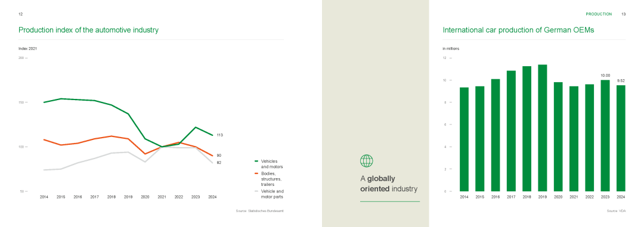Click the 2017 bar in car production chart
The width and height of the screenshot is (644, 227).
click(x=512, y=131)
